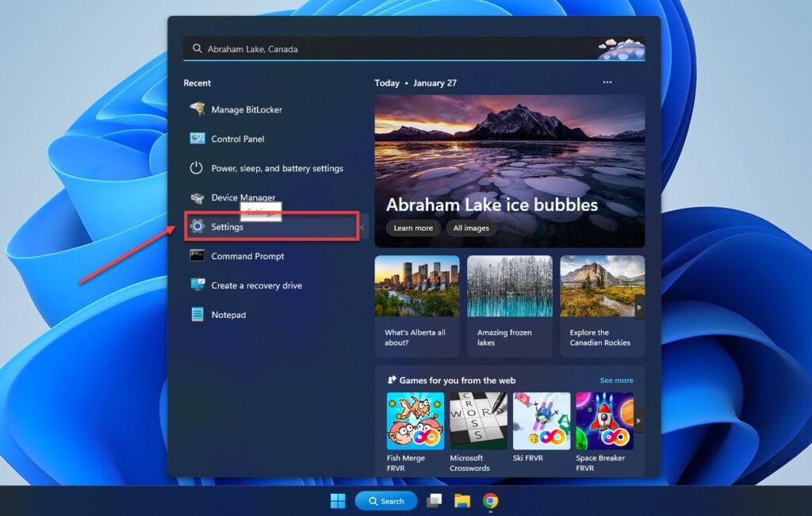812x516 pixels.
Task: Open What's Alberta all about card
Action: click(417, 306)
